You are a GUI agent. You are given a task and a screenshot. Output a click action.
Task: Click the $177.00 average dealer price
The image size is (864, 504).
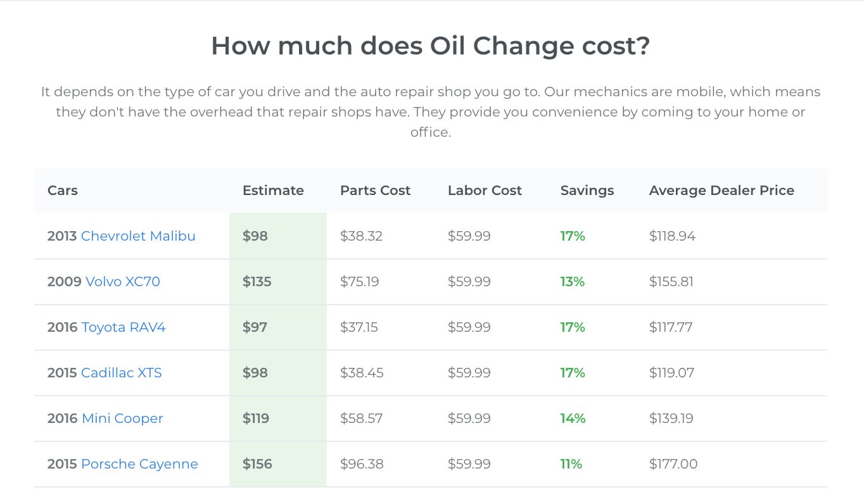pos(673,464)
